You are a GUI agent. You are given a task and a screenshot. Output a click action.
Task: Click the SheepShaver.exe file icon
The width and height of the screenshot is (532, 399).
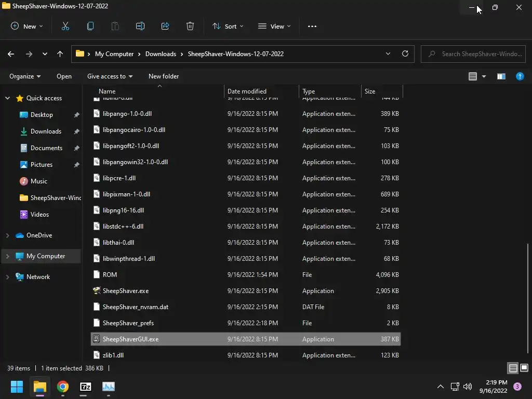point(96,290)
